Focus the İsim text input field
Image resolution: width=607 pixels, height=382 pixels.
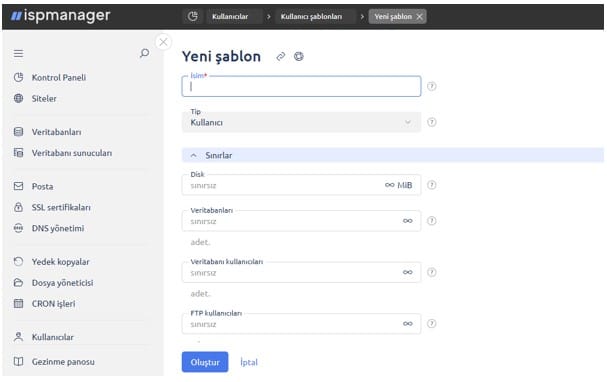[301, 86]
